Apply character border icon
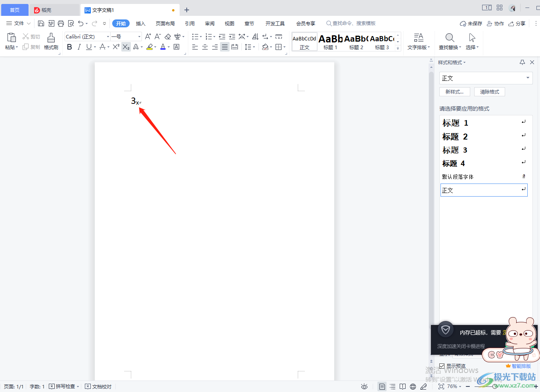The height and width of the screenshot is (392, 540). (176, 47)
